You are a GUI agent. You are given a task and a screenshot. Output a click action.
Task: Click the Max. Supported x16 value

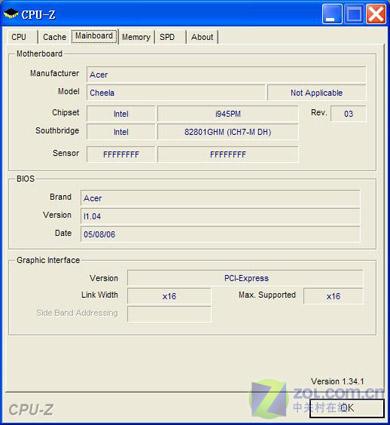(x=333, y=296)
